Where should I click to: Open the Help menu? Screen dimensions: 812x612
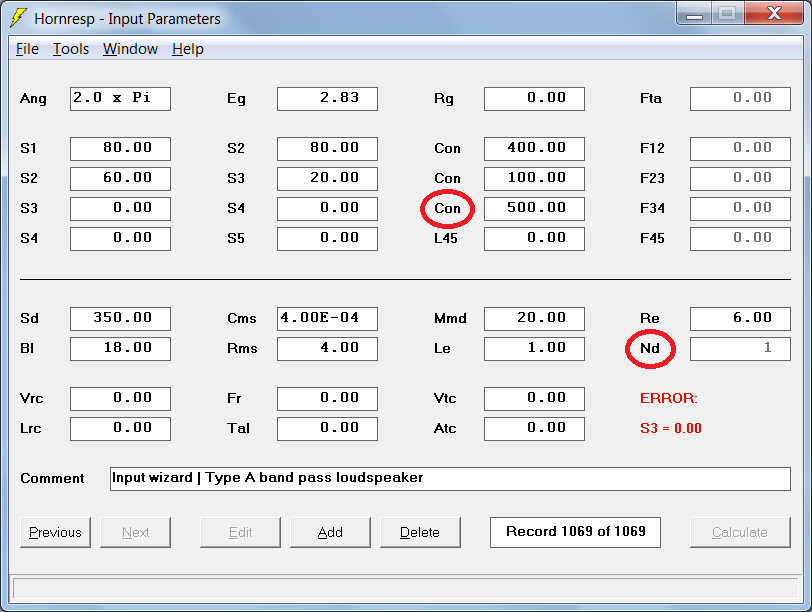(187, 49)
